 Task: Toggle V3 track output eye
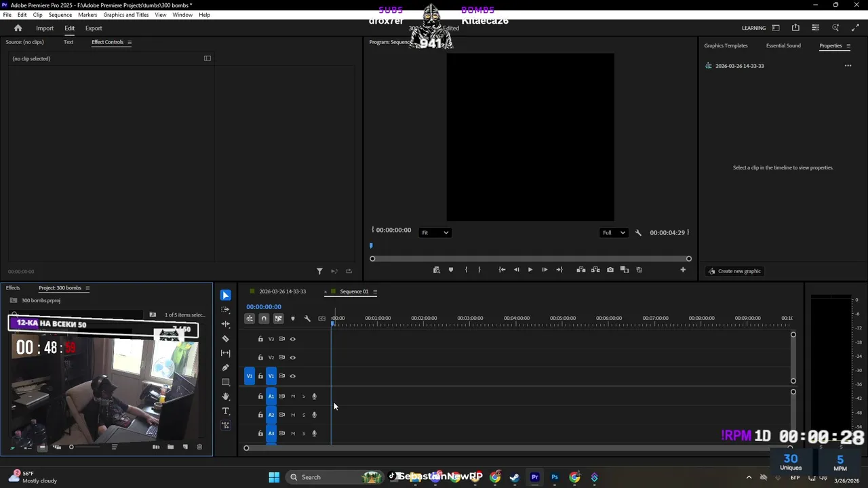(293, 339)
